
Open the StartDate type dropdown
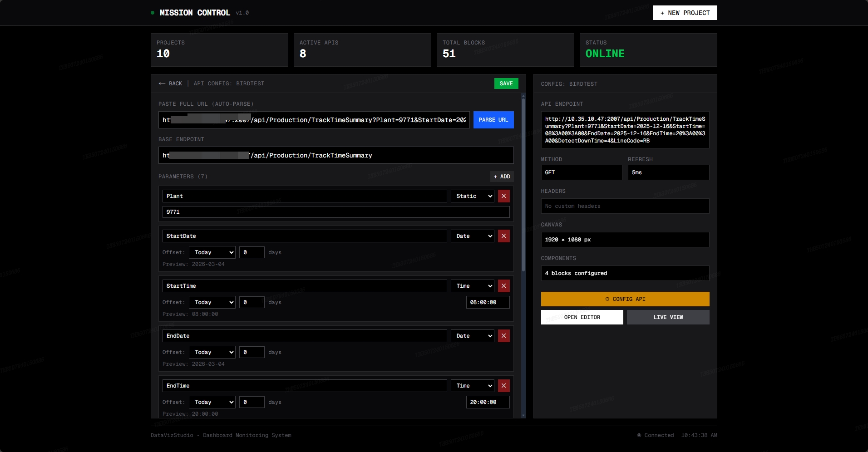(472, 236)
